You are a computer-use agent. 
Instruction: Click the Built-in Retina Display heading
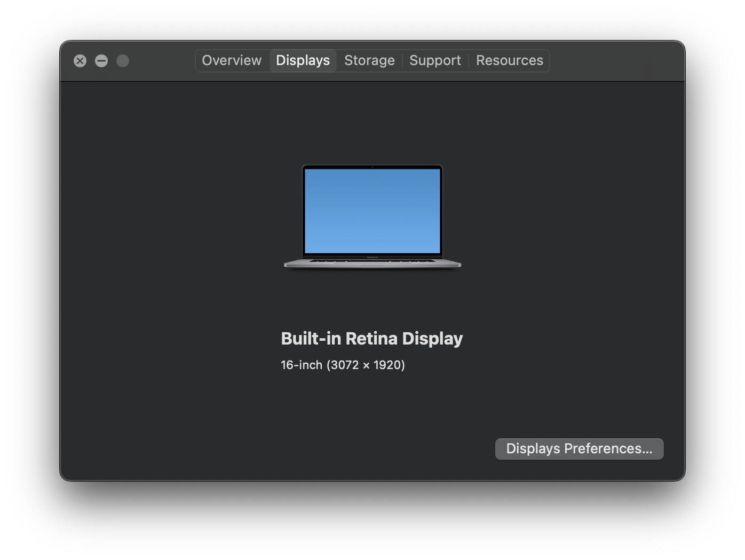pos(372,338)
